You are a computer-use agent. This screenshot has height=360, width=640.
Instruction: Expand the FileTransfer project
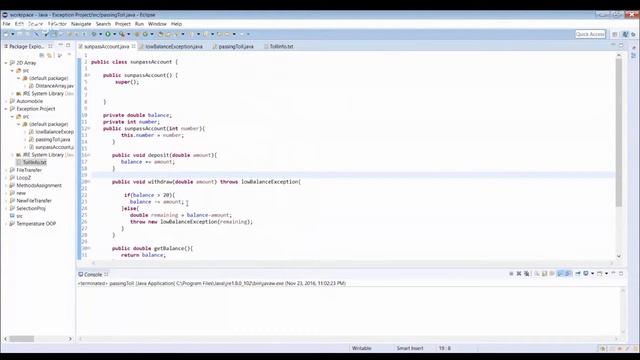click(6, 170)
